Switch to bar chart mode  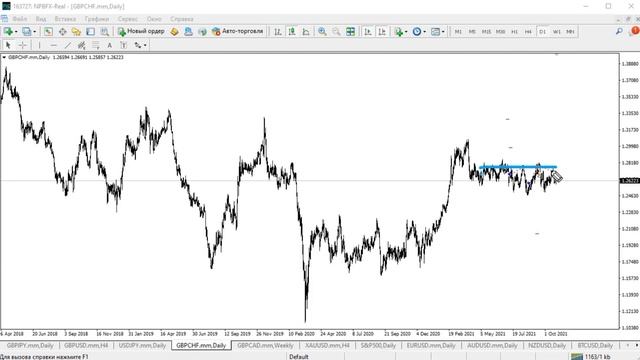pos(278,31)
